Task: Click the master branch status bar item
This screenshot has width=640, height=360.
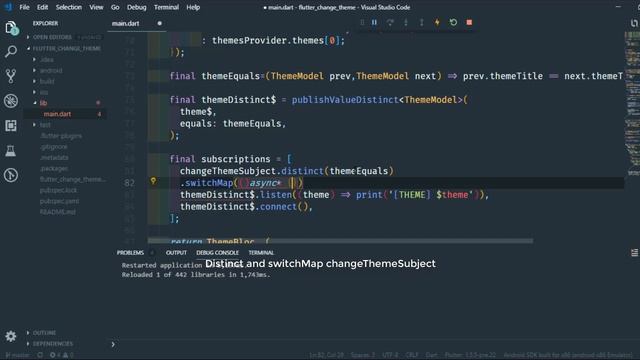Action: pyautogui.click(x=17, y=355)
